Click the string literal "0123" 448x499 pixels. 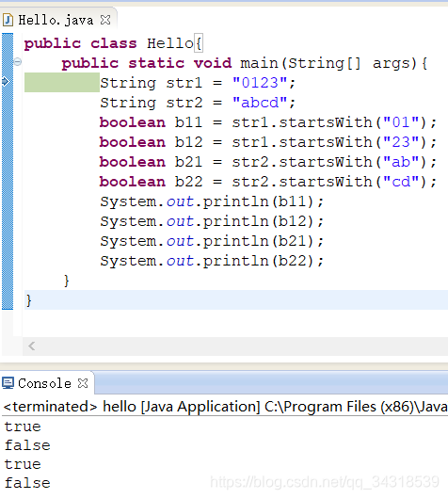(260, 83)
